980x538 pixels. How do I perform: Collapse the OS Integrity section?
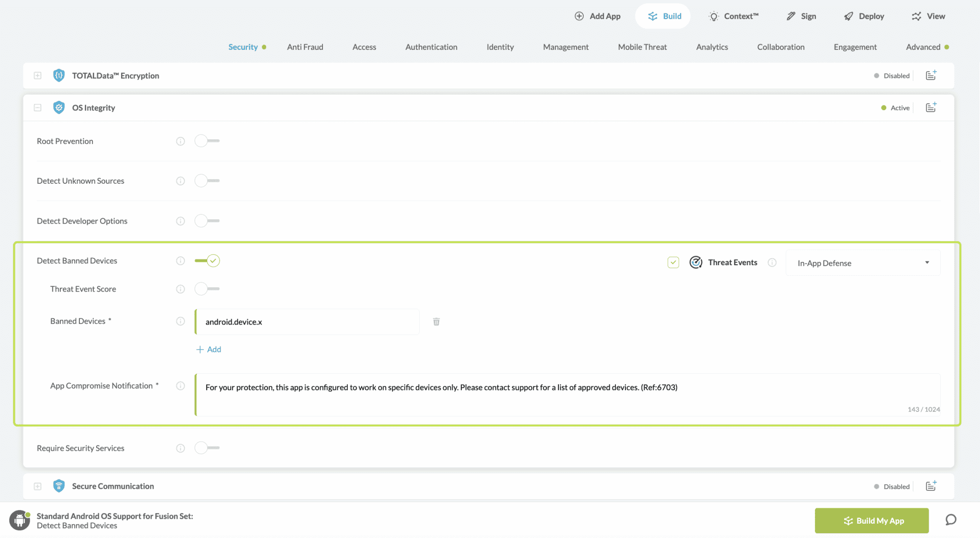pyautogui.click(x=37, y=108)
